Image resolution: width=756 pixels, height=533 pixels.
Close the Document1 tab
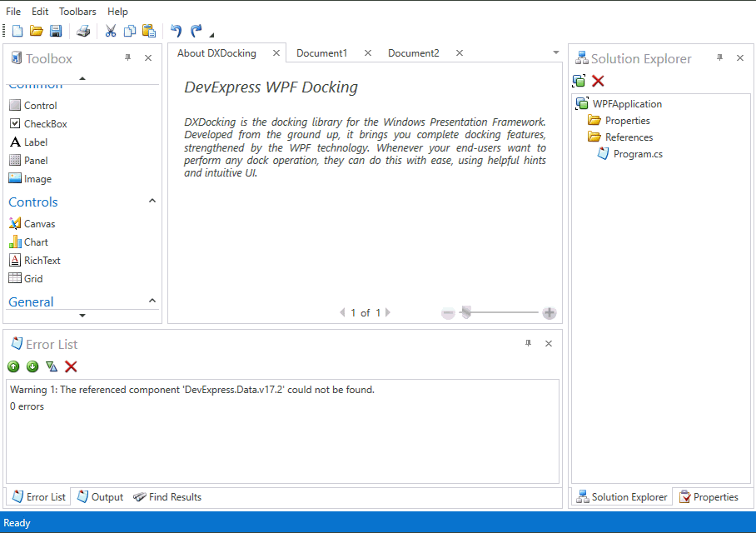point(368,53)
